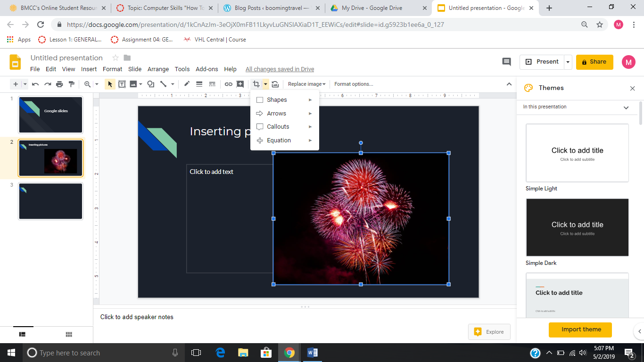Select the third slide thumbnail
The width and height of the screenshot is (644, 362).
pyautogui.click(x=50, y=201)
